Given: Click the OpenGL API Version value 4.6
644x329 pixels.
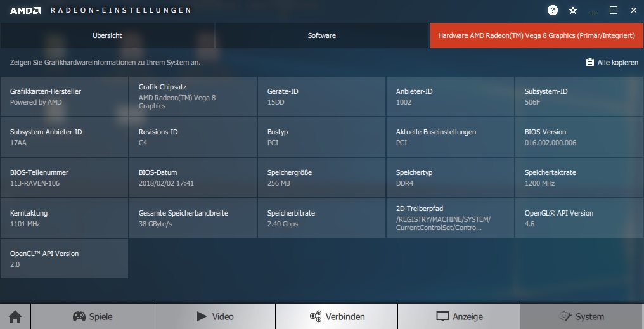Looking at the screenshot, I should (x=529, y=224).
